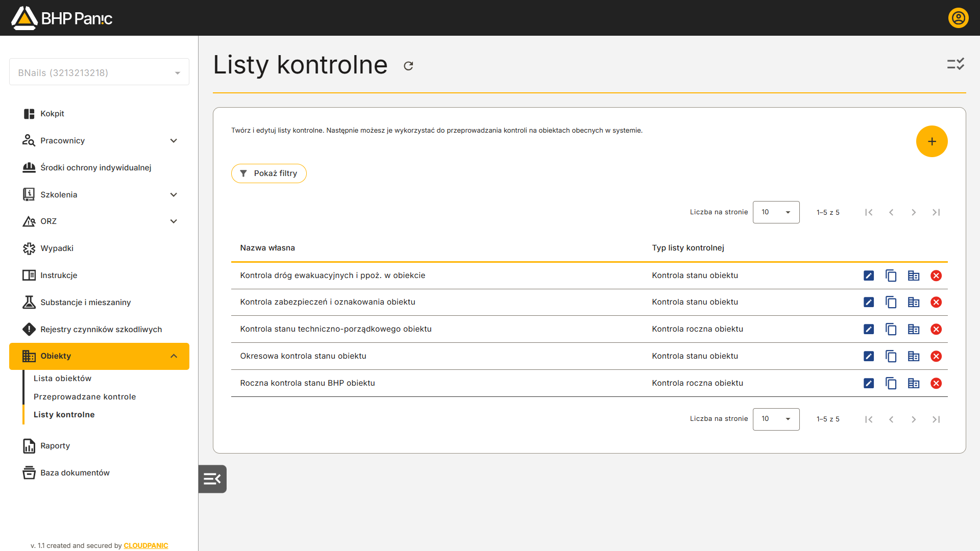Open Raporty section

(x=99, y=445)
